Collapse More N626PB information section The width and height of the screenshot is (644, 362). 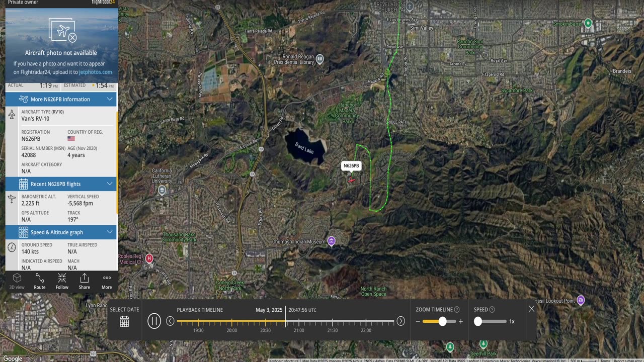61,99
